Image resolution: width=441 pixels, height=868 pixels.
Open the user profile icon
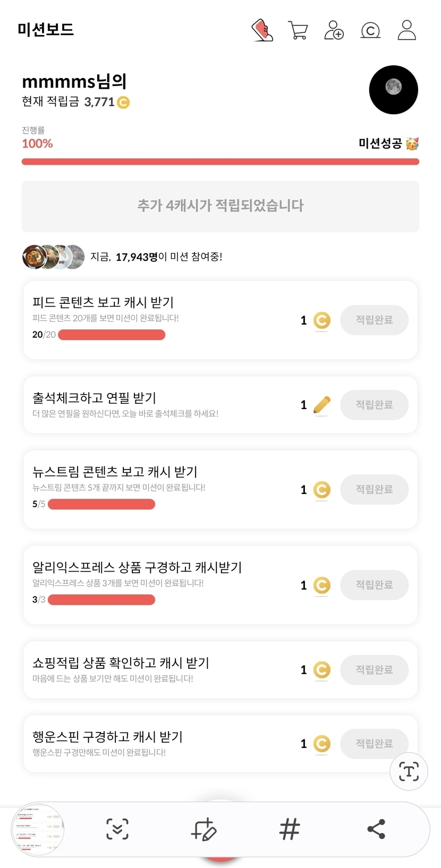point(406,30)
